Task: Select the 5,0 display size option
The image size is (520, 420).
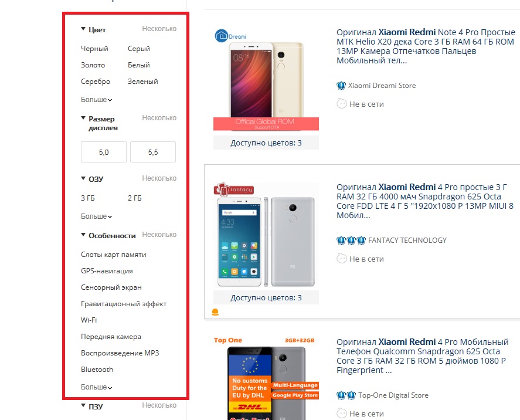Action: coord(103,152)
